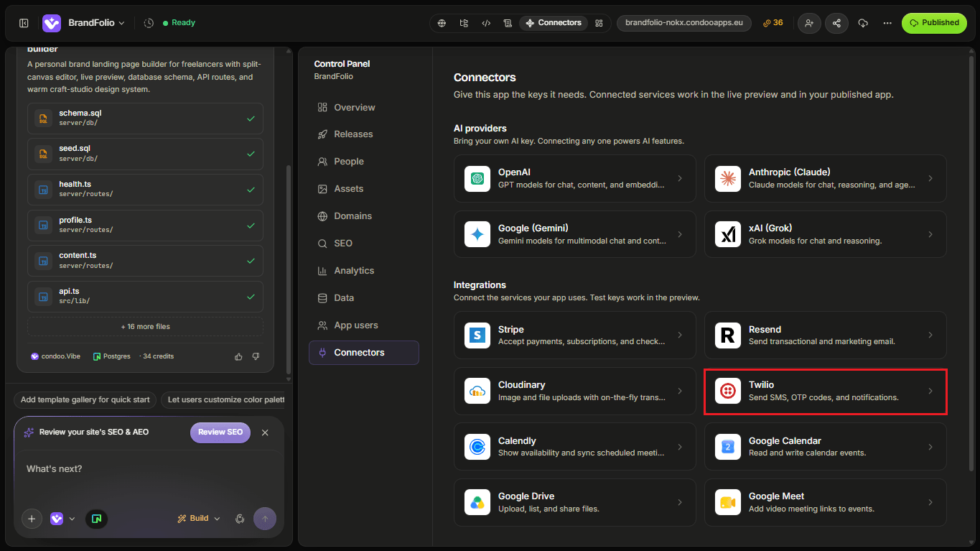Click the Postgres database icon in chat box

tap(96, 519)
